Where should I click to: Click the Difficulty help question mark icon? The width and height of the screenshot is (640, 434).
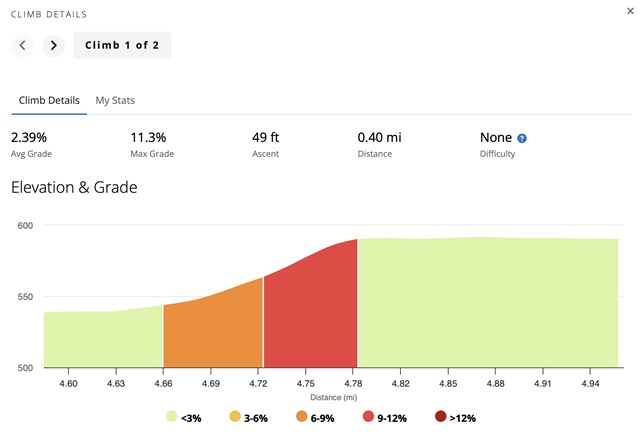point(522,138)
